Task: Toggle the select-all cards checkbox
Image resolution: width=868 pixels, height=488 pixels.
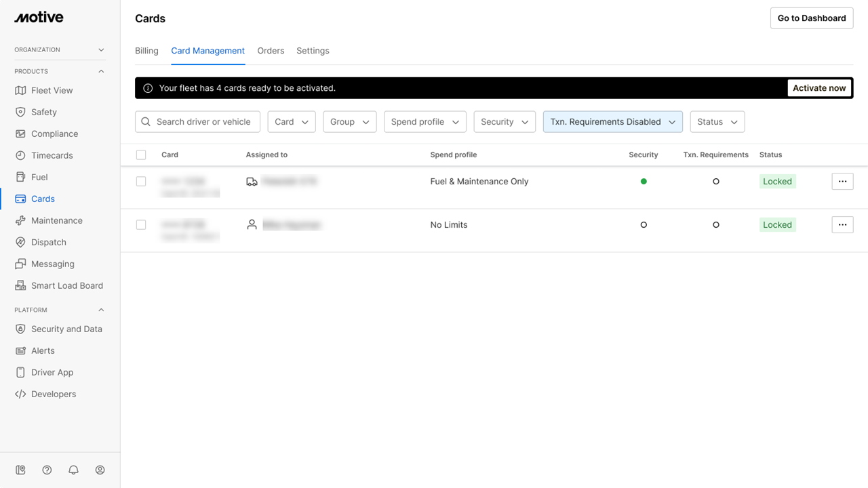Action: [141, 155]
